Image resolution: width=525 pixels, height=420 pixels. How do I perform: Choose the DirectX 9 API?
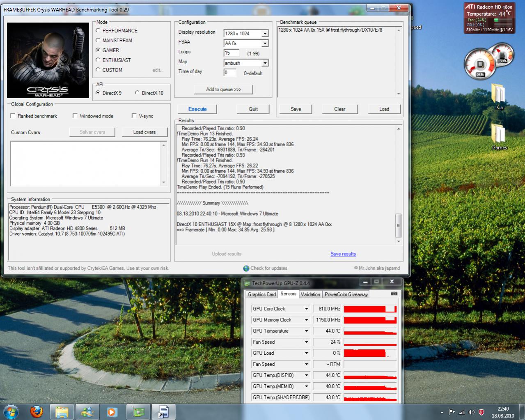98,93
